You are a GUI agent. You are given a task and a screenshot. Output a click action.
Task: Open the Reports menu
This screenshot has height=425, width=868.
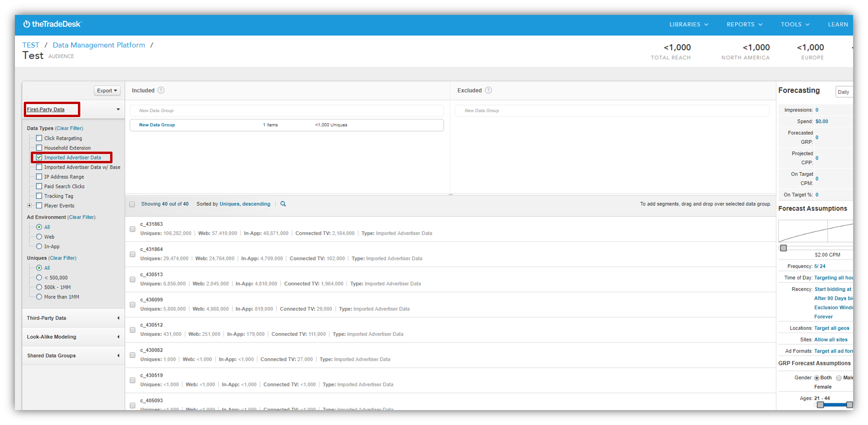pyautogui.click(x=744, y=24)
